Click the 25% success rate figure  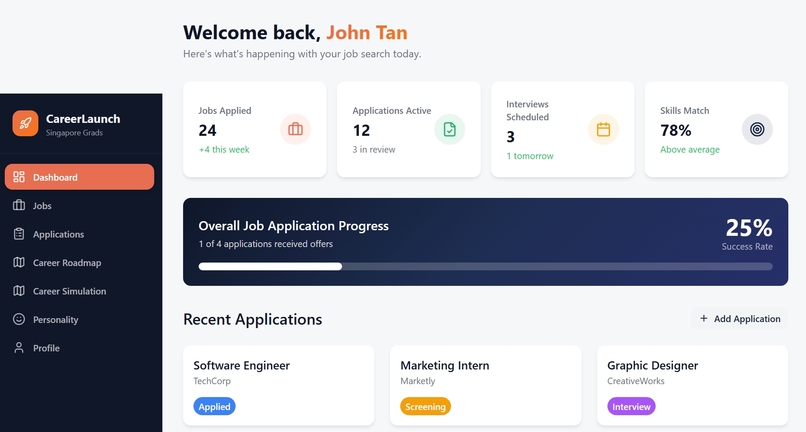click(x=749, y=228)
